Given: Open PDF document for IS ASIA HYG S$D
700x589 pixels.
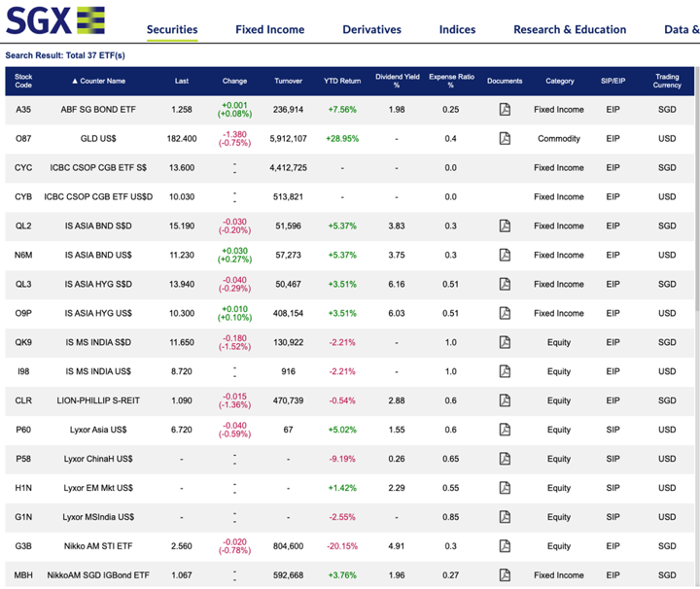Looking at the screenshot, I should click(x=505, y=284).
